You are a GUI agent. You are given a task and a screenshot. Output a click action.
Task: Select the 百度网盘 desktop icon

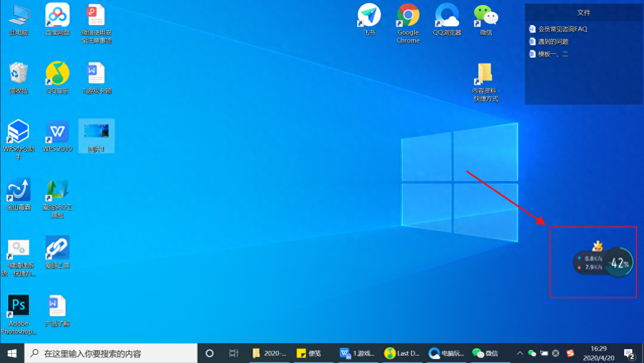pos(57,16)
